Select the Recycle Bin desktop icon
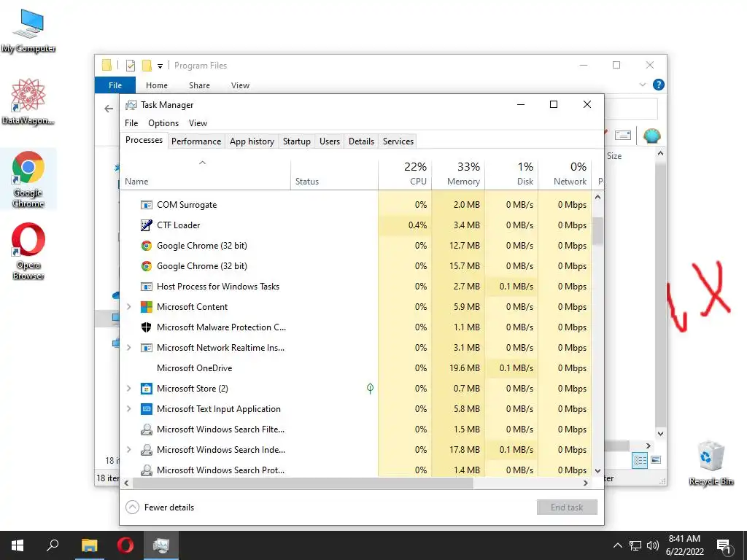 click(711, 463)
